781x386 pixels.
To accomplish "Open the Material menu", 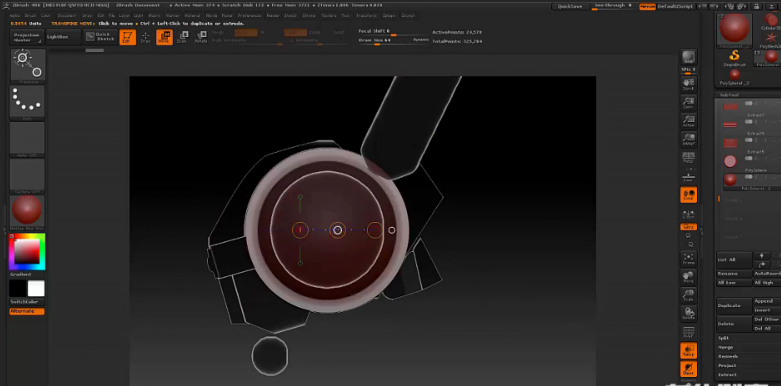I will pos(192,15).
